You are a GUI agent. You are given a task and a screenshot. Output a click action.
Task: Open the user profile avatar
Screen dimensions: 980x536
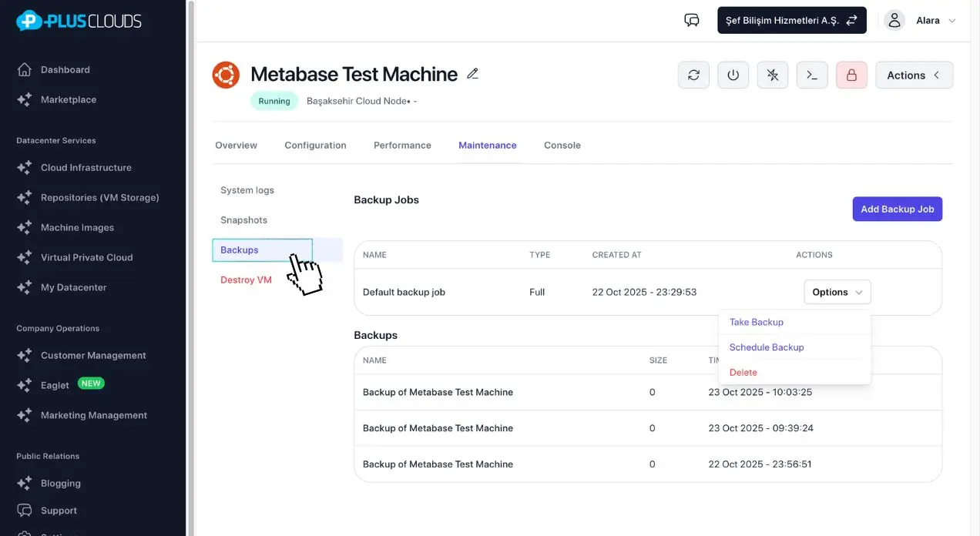point(894,20)
